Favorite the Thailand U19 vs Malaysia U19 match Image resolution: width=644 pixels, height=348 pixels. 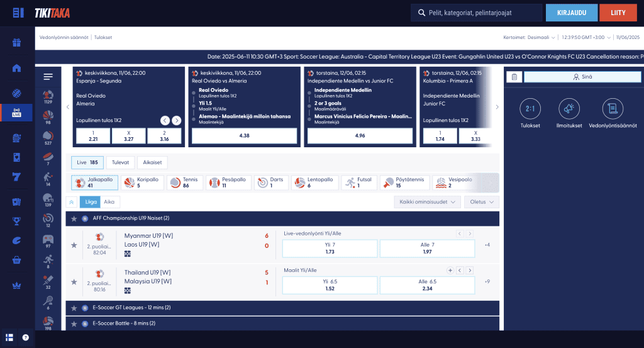tap(74, 282)
